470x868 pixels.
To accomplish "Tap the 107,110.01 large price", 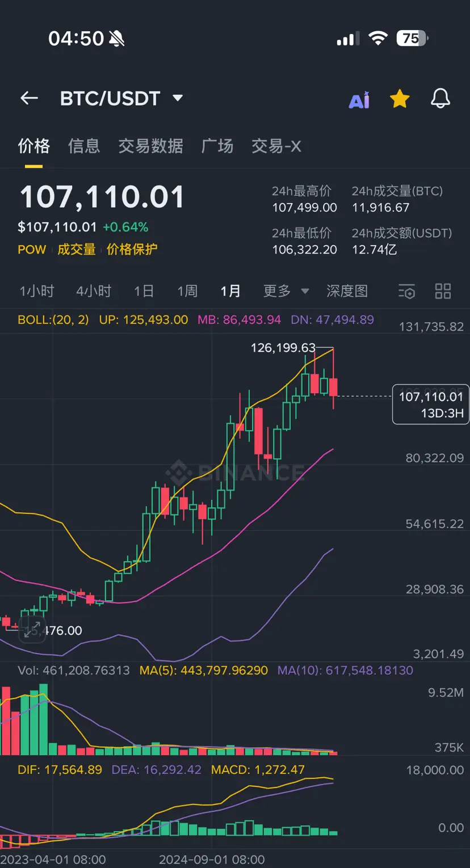I will [102, 197].
